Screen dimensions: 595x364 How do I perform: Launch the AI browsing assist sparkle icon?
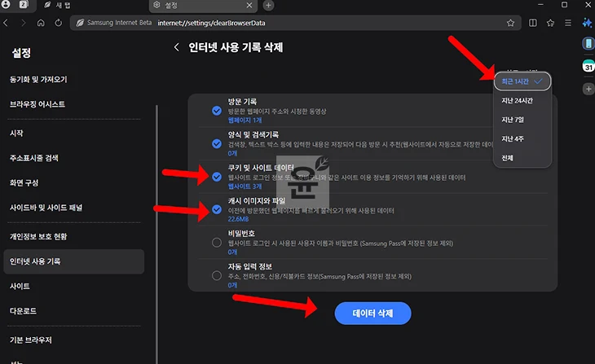pos(587,23)
